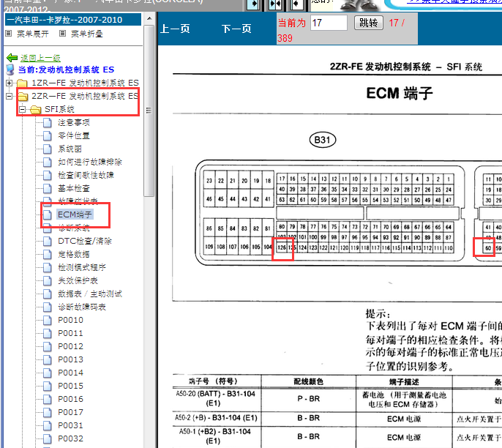
Task: Click the page icon next to 定格数据
Action: [48, 254]
